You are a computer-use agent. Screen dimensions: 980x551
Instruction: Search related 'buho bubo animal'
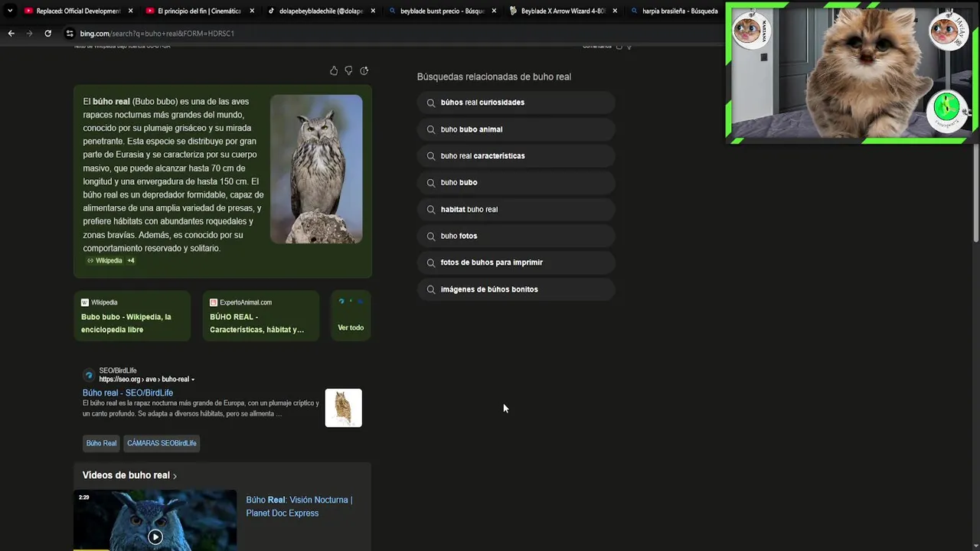click(x=516, y=129)
